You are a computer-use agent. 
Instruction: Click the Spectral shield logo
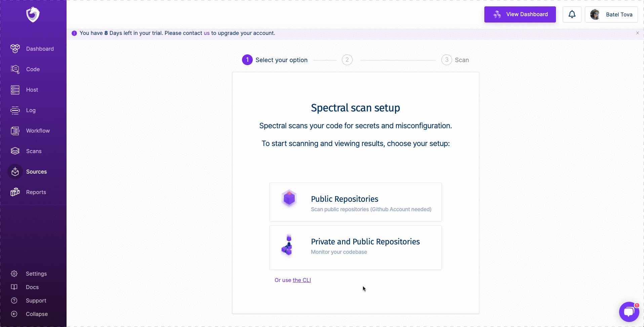(33, 15)
